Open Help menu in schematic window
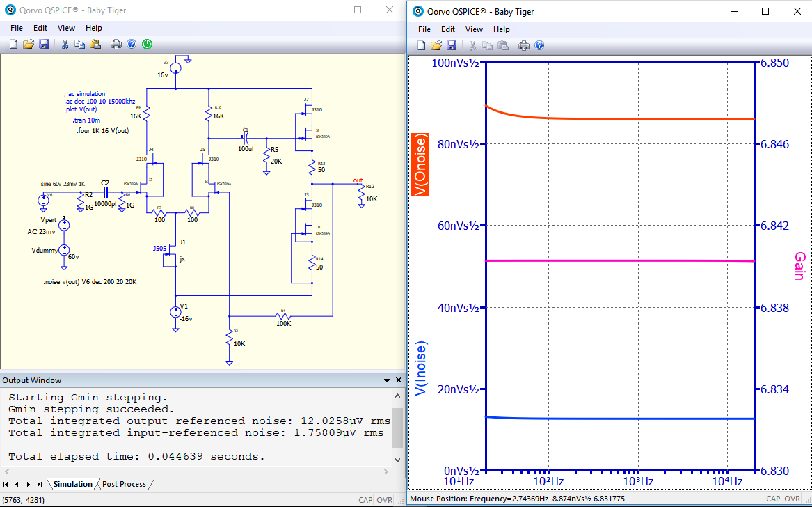 pyautogui.click(x=94, y=28)
